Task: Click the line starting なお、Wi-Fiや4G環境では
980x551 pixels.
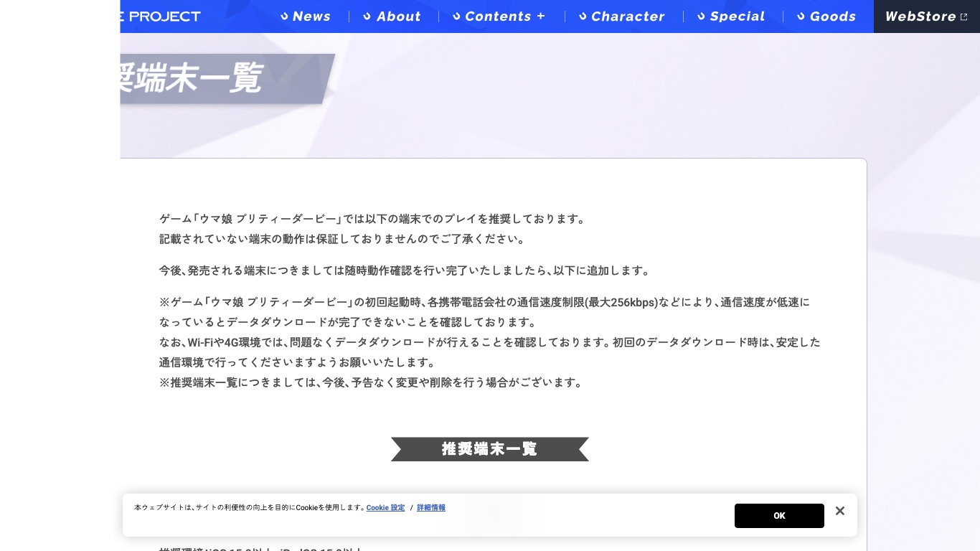Action: 490,342
